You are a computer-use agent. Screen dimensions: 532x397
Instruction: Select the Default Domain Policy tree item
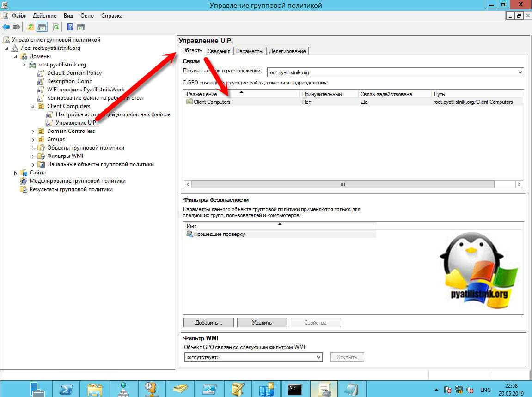point(74,73)
